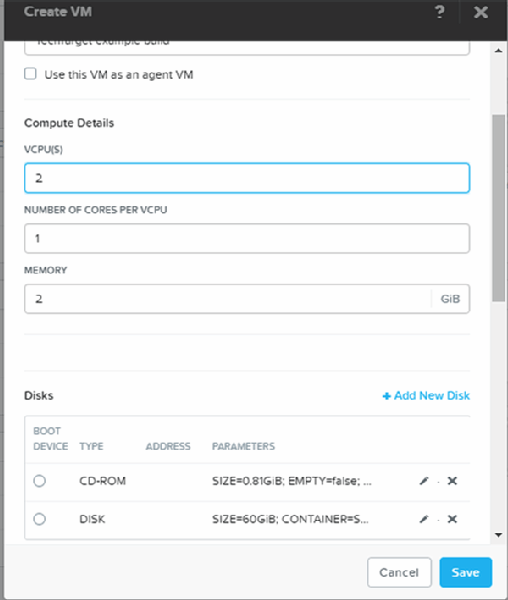Click the DISK type cell

pos(92,519)
